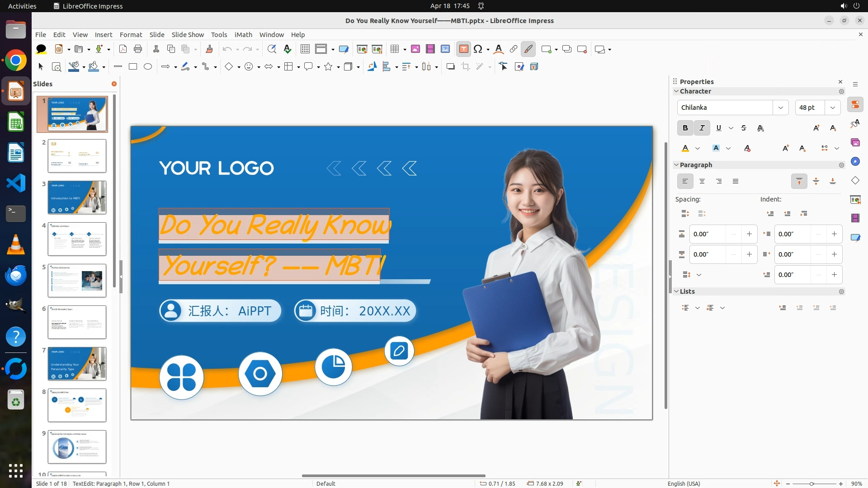Insert a special character (Omega icon)
Screen dimensions: 868x488
pyautogui.click(x=478, y=49)
